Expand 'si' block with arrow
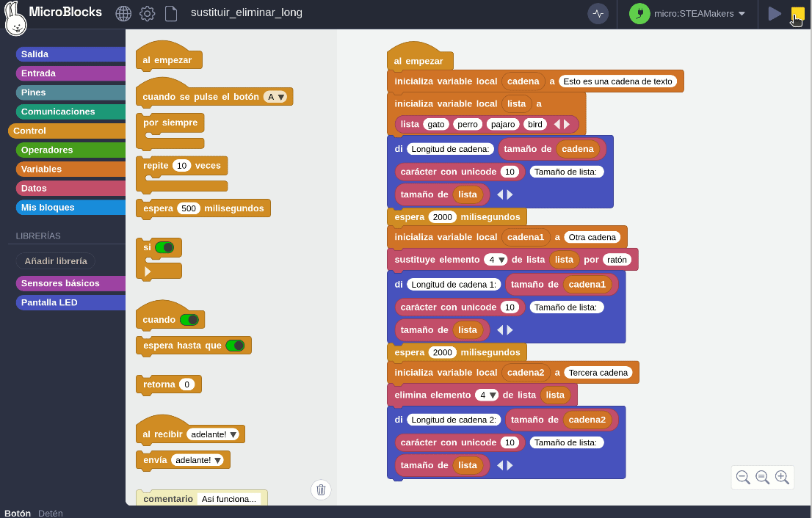The width and height of the screenshot is (812, 518). [148, 271]
